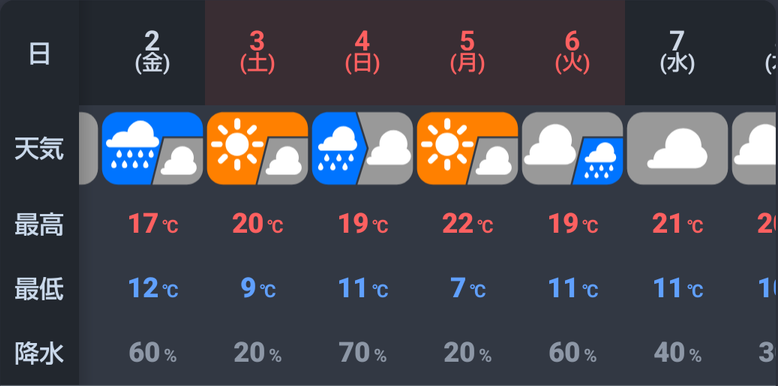Open the Saturday 3 (土) date header
Viewport: 778px width, 386px height.
[258, 52]
